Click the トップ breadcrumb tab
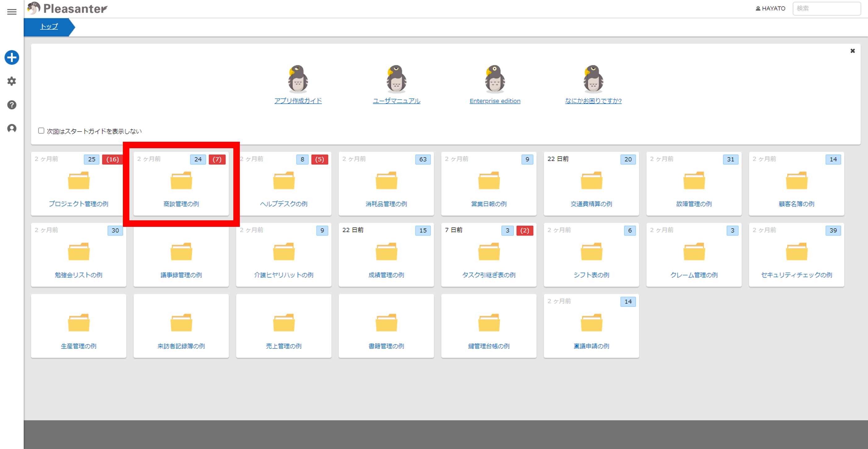 point(49,27)
